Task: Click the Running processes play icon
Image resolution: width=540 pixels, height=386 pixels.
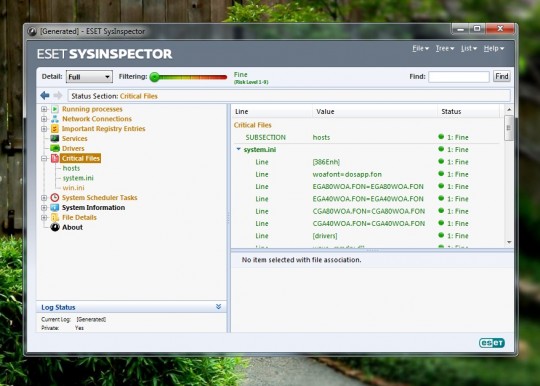Action: pyautogui.click(x=54, y=109)
